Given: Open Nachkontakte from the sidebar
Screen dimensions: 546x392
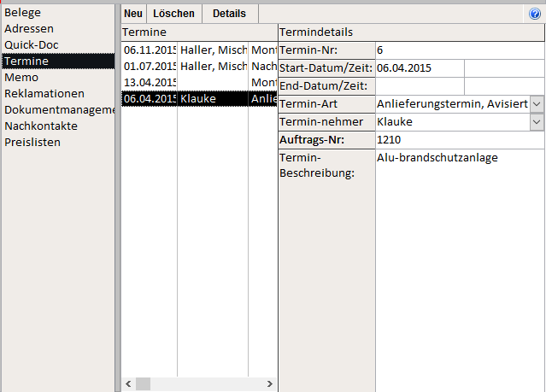Looking at the screenshot, I should (x=41, y=126).
